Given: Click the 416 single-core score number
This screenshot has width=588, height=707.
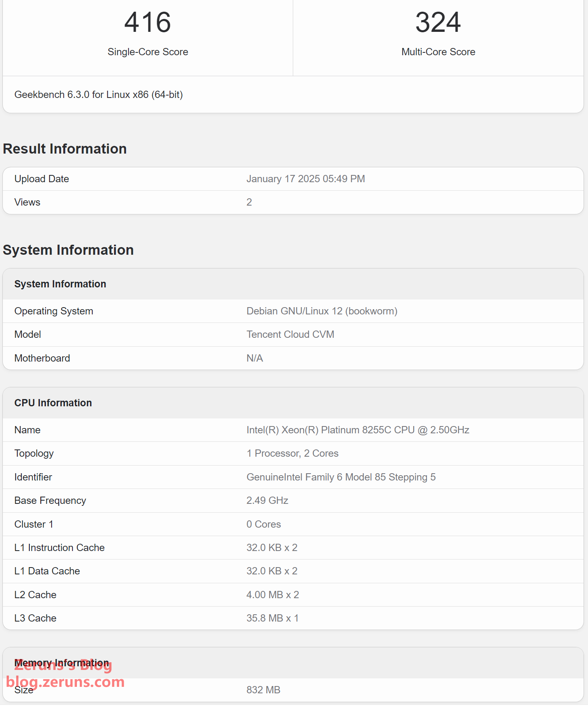Looking at the screenshot, I should (147, 23).
